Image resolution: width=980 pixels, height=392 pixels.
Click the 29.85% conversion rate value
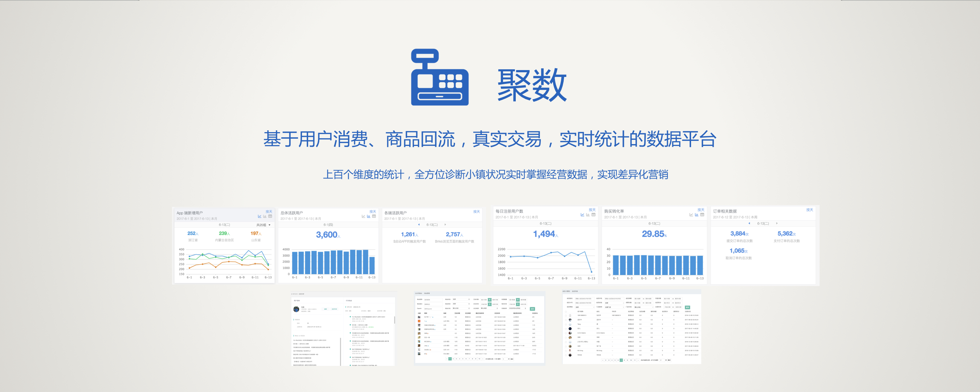(x=654, y=234)
